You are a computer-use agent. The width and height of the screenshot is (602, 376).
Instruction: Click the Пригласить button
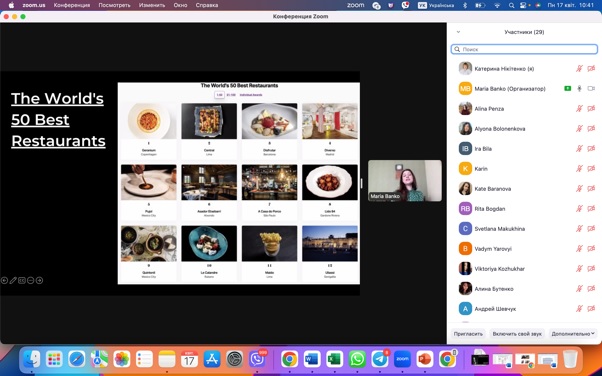[468, 334]
